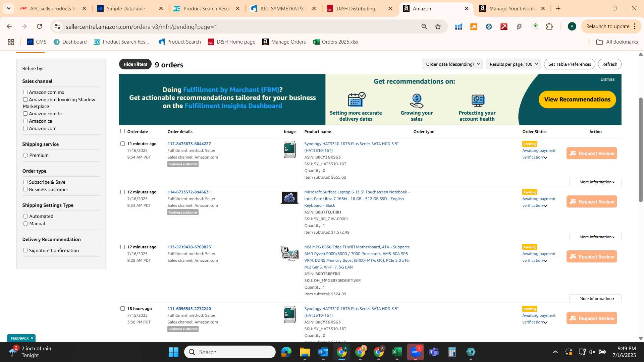Open the JS extension icon in toolbar
Screen dimensions: 644x362
(474, 26)
